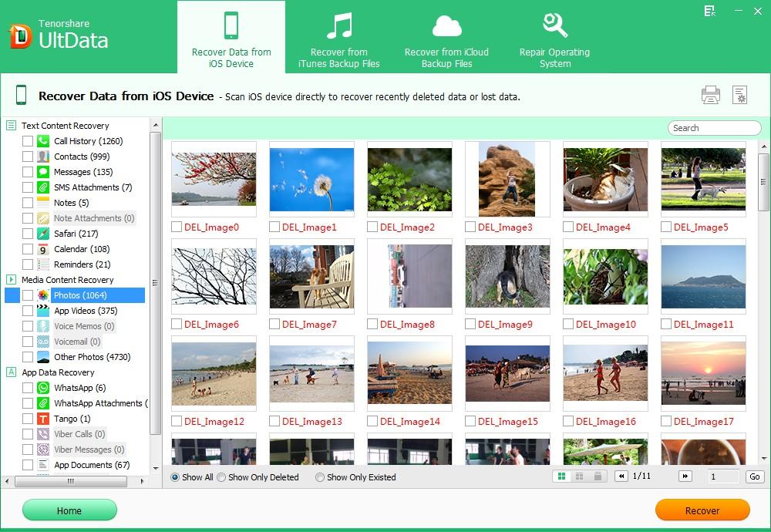Check the Call History checkbox
Viewport: 771px width, 532px height.
[x=28, y=141]
